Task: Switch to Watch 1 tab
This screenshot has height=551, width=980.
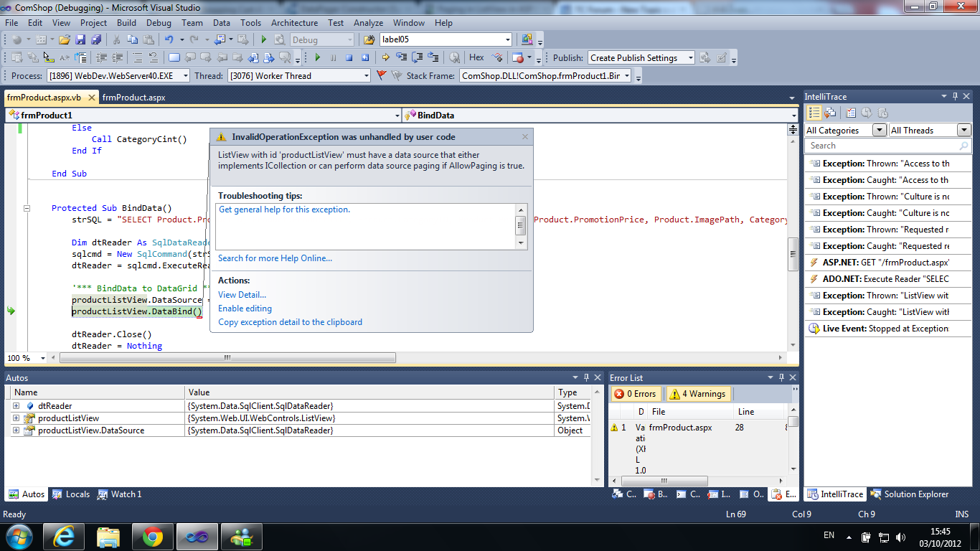Action: 120,494
